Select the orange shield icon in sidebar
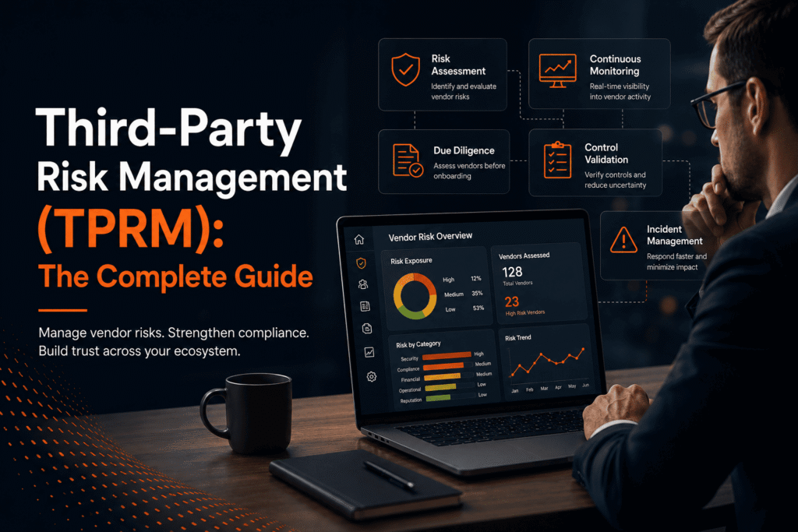Image resolution: width=798 pixels, height=532 pixels. pyautogui.click(x=361, y=263)
